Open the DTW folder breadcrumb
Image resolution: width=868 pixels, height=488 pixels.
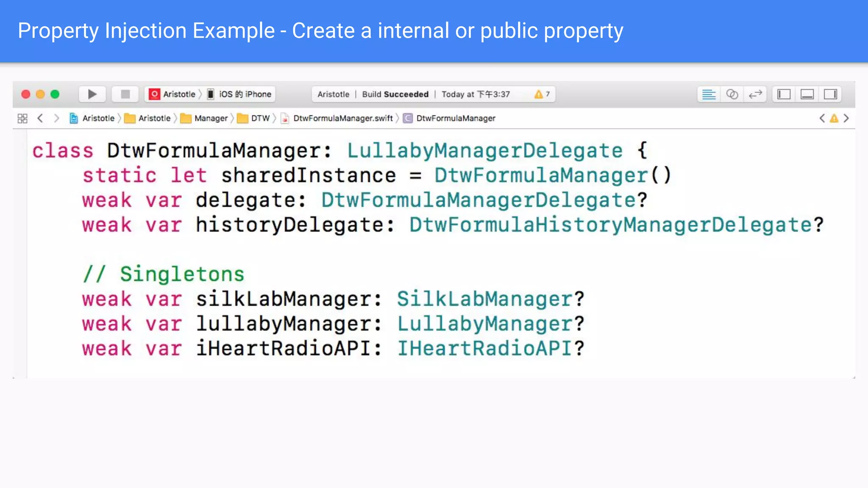pyautogui.click(x=255, y=118)
